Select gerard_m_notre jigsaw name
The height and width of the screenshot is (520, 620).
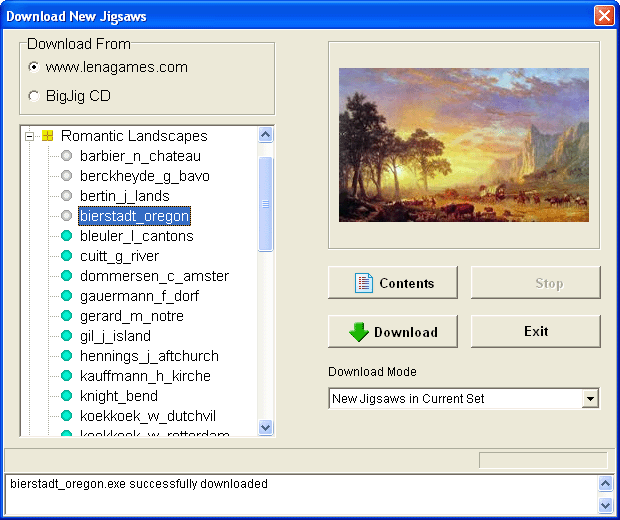(x=132, y=316)
